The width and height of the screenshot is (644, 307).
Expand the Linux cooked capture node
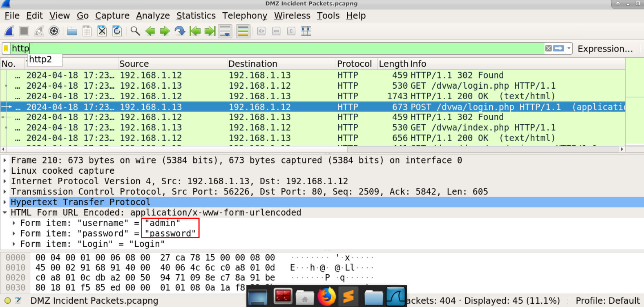(5, 171)
